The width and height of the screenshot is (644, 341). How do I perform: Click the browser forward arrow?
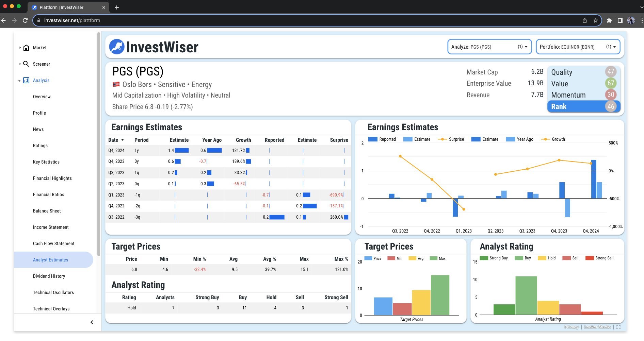click(14, 20)
